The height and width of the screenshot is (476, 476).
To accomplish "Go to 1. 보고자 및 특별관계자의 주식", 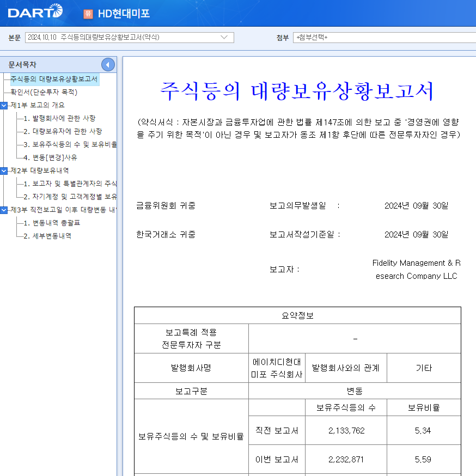I will 70,184.
